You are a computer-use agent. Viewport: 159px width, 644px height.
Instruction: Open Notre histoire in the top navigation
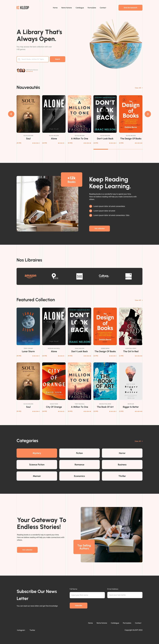click(x=66, y=8)
